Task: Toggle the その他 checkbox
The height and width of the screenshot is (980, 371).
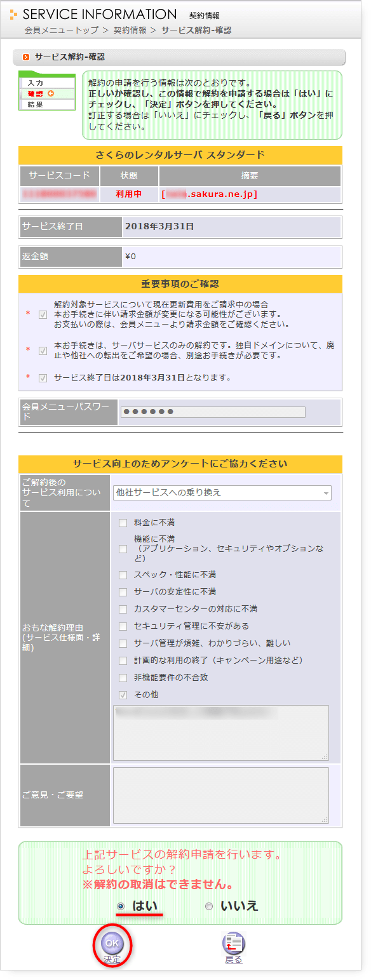Action: [123, 695]
